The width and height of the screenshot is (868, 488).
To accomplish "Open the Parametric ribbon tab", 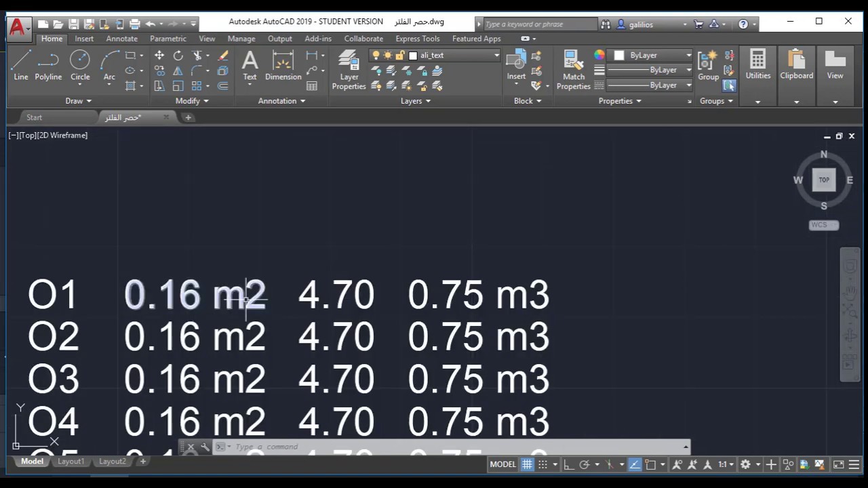I will pos(167,39).
